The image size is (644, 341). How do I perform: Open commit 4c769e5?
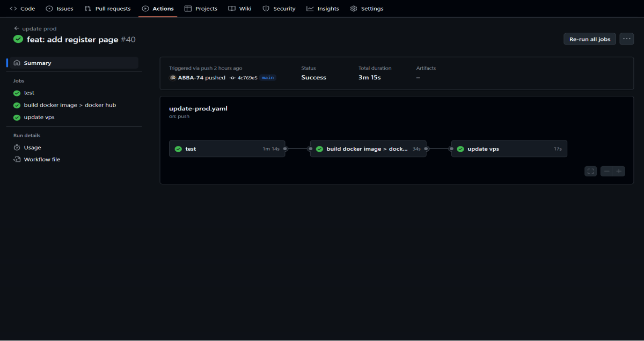248,77
